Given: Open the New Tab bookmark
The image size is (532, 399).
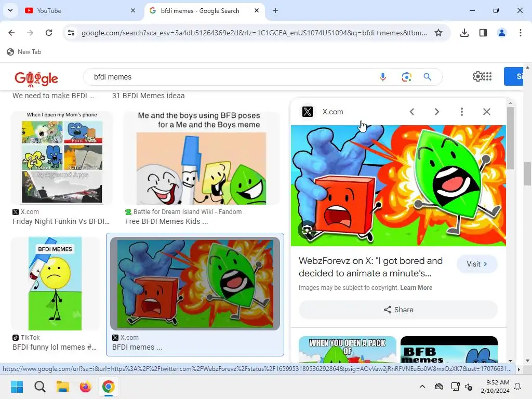Looking at the screenshot, I should click(24, 52).
